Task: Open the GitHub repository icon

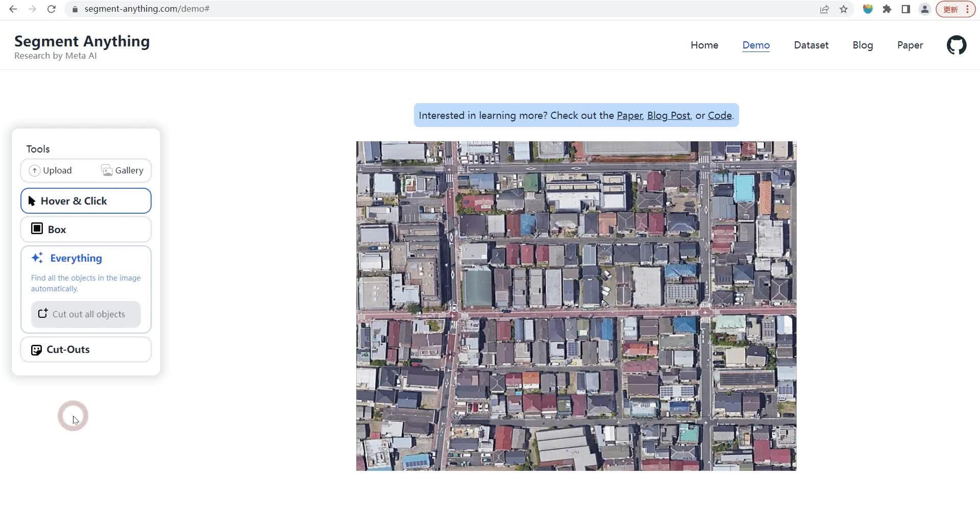Action: click(x=956, y=45)
